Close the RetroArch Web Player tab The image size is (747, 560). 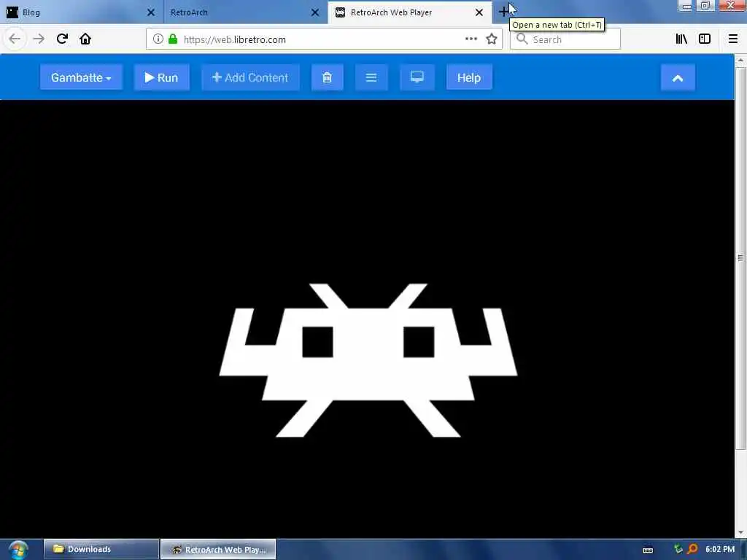point(479,12)
